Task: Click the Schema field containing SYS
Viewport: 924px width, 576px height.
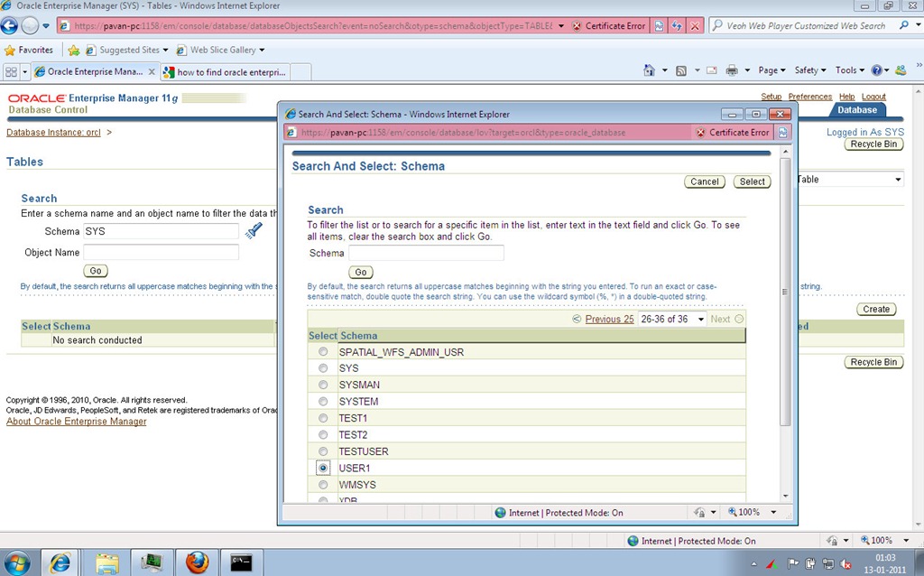Action: pyautogui.click(x=161, y=231)
